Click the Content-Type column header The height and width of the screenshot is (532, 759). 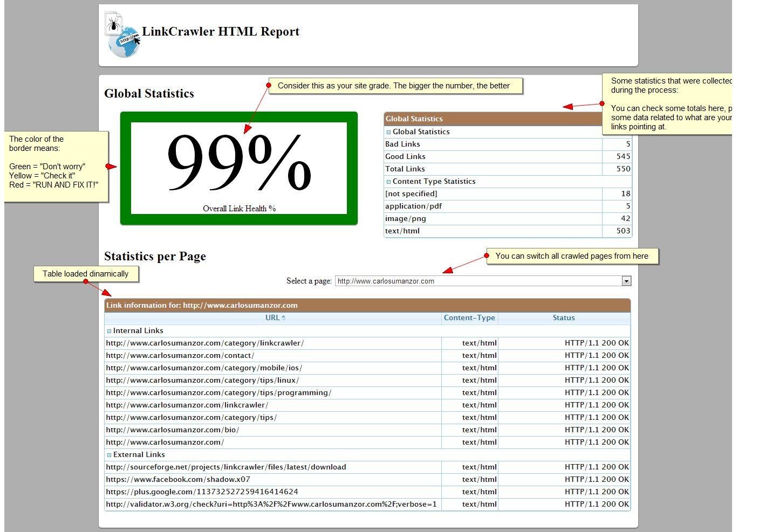pyautogui.click(x=469, y=317)
